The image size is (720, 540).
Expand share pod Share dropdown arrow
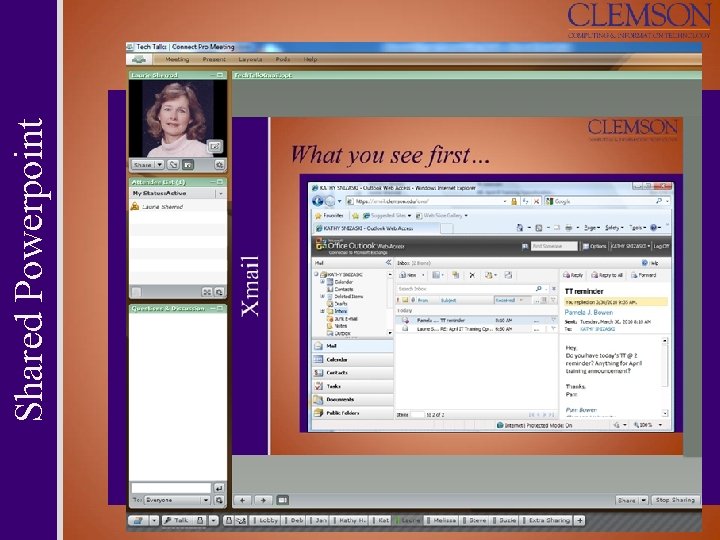pos(643,500)
